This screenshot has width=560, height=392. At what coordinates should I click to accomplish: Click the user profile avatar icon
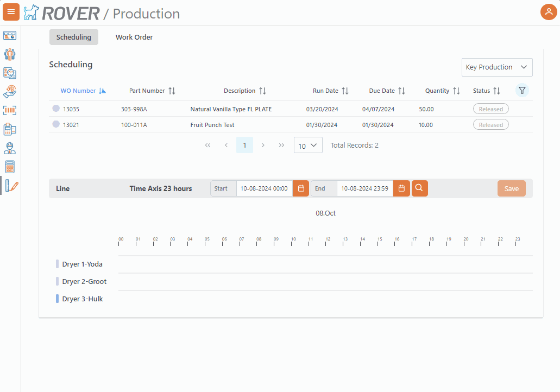click(x=549, y=12)
